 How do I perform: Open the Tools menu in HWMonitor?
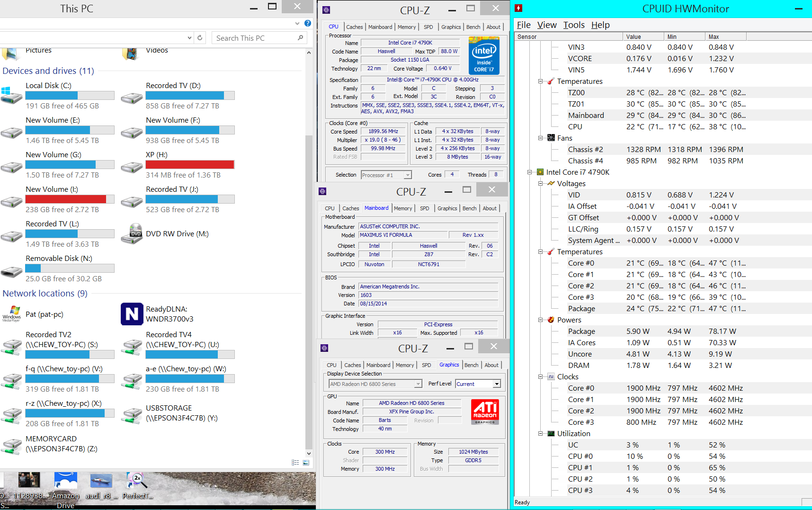(x=574, y=25)
